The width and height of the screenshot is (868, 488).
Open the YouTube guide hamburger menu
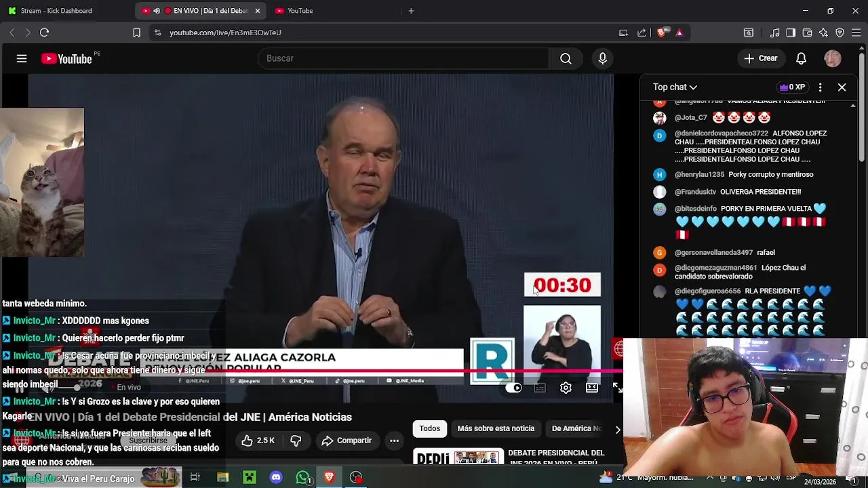[x=22, y=58]
